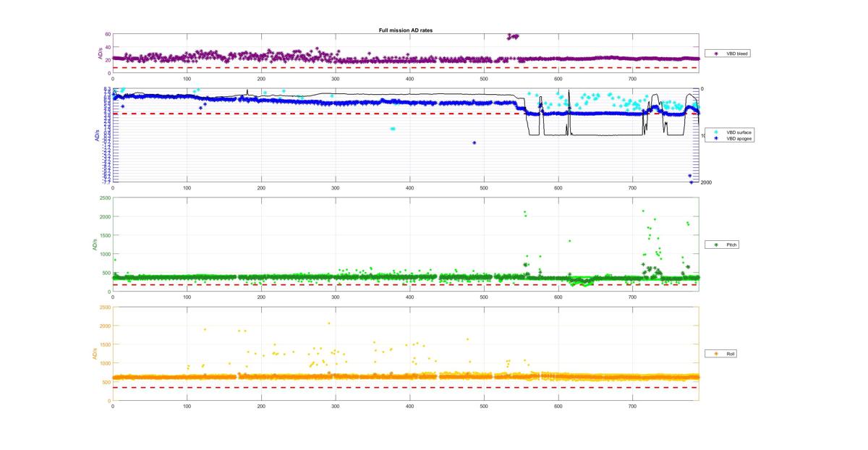
Task: Click the '2500' tick on the green Pitch axis
Action: point(105,198)
